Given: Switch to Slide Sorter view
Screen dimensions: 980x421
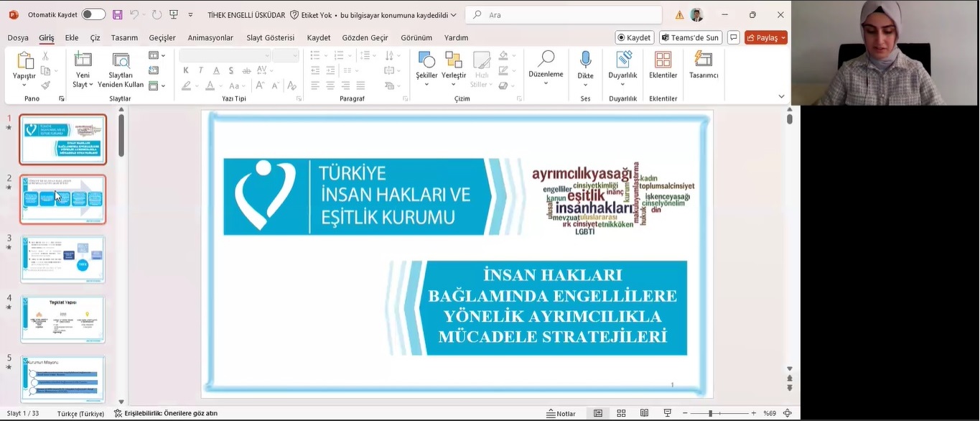Looking at the screenshot, I should pyautogui.click(x=621, y=414).
